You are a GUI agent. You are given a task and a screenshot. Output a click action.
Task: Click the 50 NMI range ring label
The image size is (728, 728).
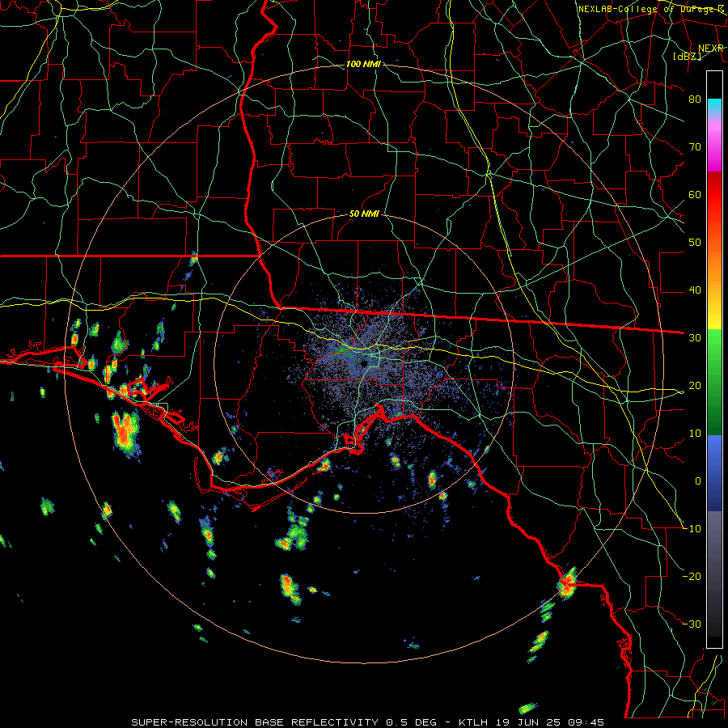365,214
